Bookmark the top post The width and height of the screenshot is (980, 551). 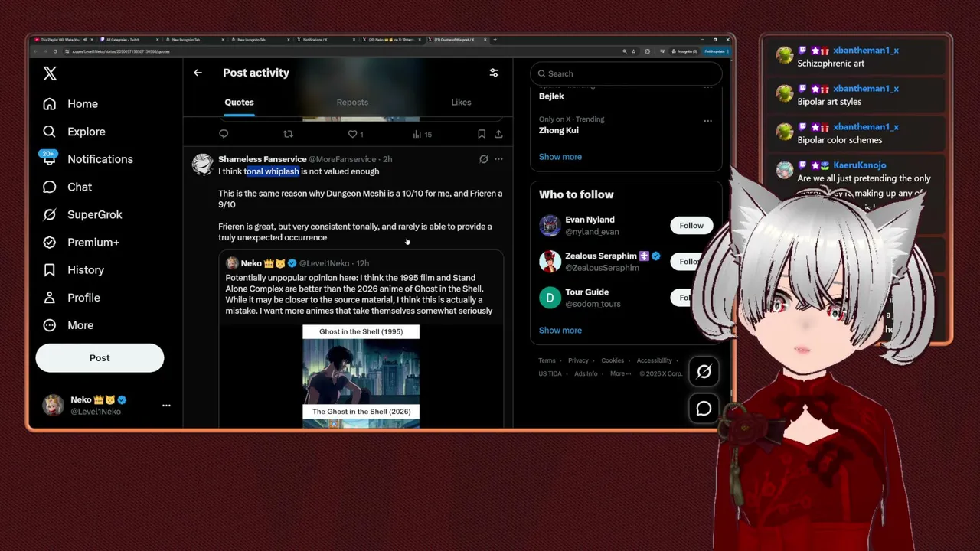coord(482,134)
